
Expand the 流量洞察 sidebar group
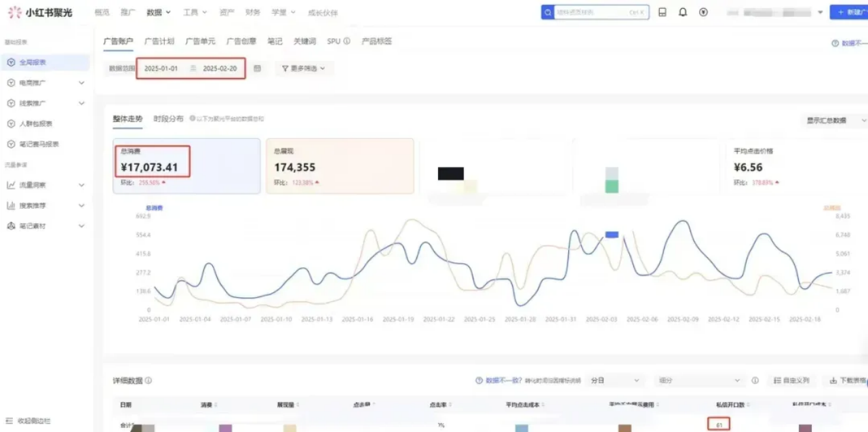[x=81, y=185]
